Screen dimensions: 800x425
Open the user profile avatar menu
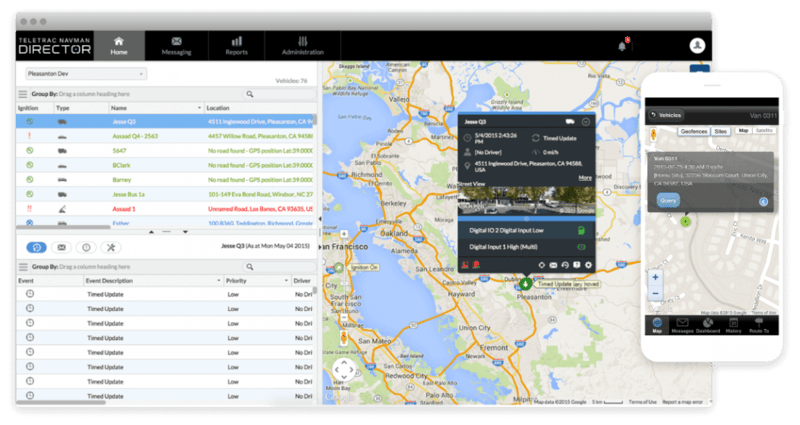coord(697,45)
